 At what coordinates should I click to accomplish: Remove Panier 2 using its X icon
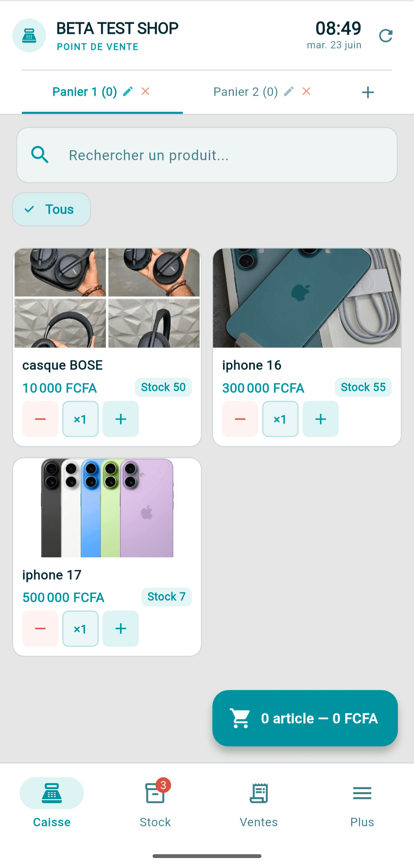[x=306, y=92]
